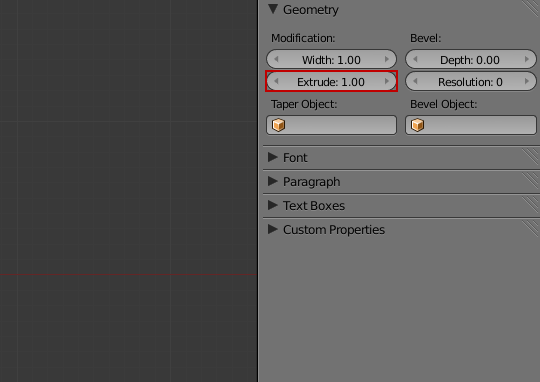Click the Depth 0.00 value field
This screenshot has width=540, height=382.
(x=470, y=59)
